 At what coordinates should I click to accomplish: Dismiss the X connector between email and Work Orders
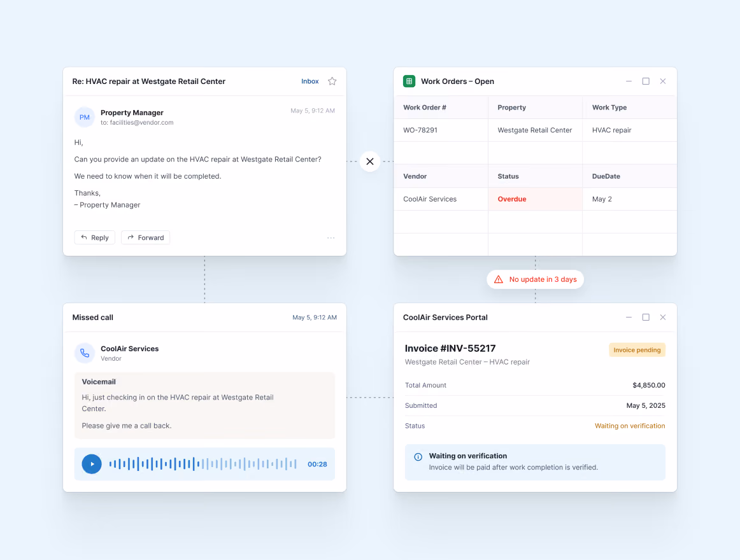[370, 162]
